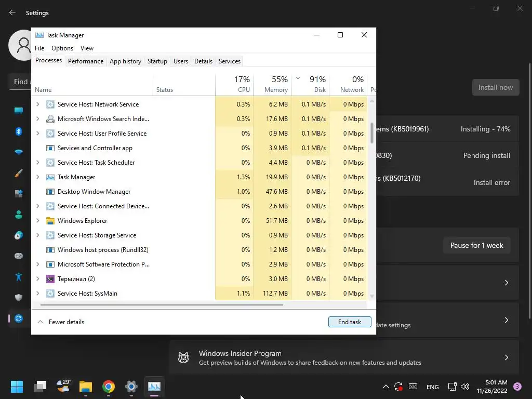Viewport: 532px width, 399px height.
Task: Open Accounts icon in Settings sidebar
Action: click(x=19, y=215)
